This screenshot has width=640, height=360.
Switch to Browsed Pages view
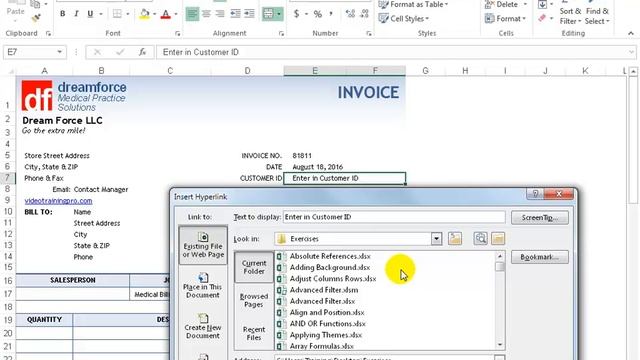point(254,300)
